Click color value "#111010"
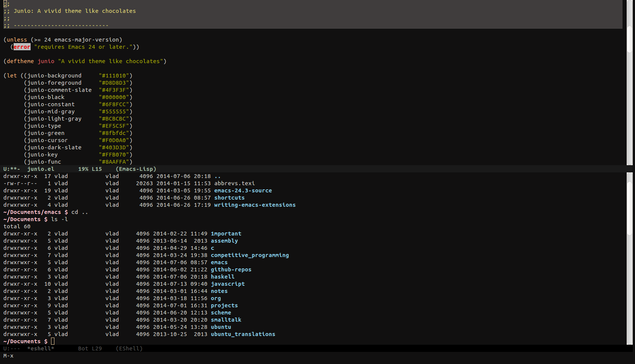This screenshot has height=364, width=635. 114,76
